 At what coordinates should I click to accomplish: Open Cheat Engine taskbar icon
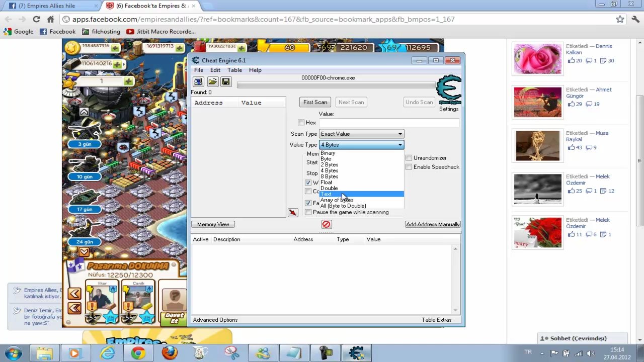point(357,353)
